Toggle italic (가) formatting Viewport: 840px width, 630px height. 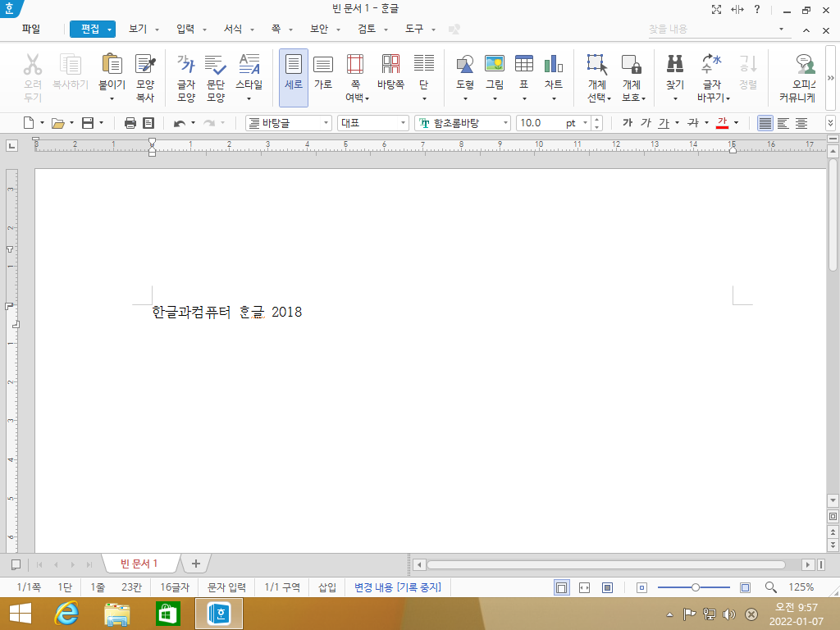(x=646, y=123)
